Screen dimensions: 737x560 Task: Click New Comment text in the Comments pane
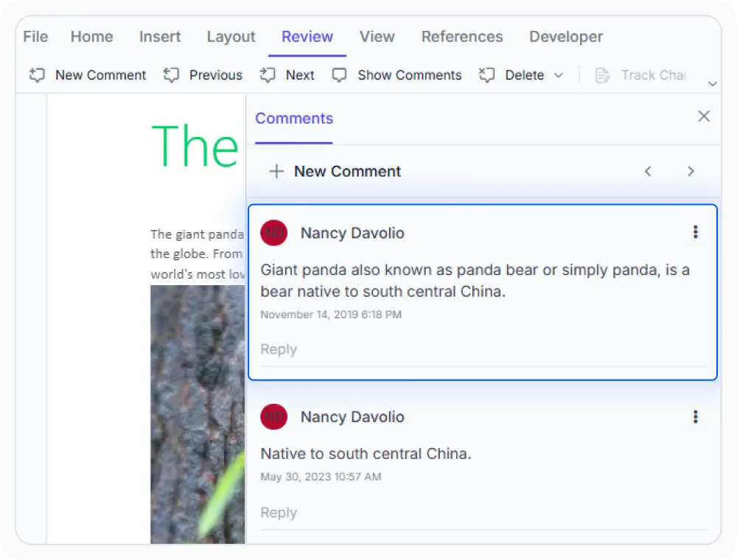coord(347,172)
